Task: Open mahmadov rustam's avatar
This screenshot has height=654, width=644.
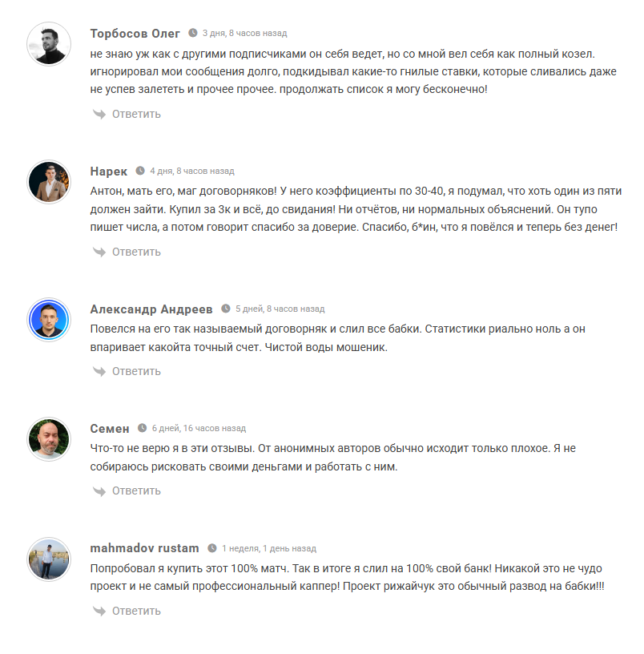Action: click(x=50, y=559)
